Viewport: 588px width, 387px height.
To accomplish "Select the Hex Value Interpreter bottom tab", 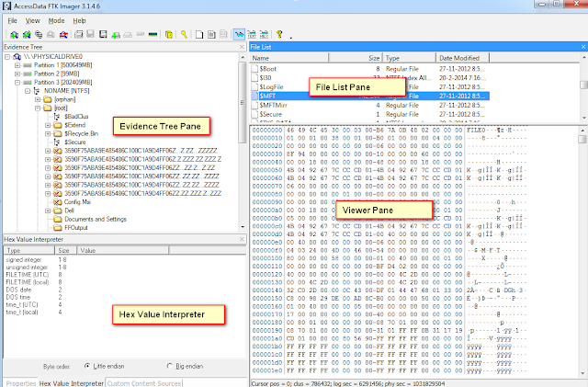I will point(72,383).
